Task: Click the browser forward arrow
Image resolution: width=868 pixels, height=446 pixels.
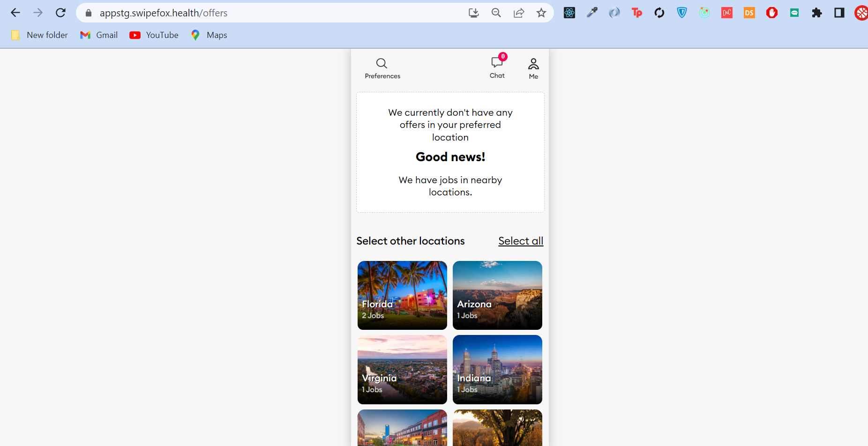Action: [x=38, y=13]
